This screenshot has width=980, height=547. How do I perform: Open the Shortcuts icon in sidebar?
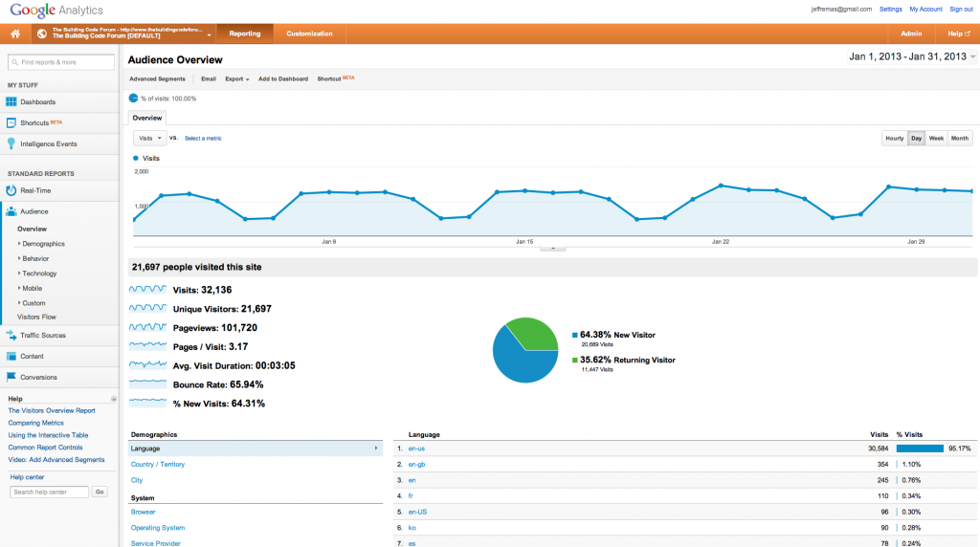coord(11,123)
